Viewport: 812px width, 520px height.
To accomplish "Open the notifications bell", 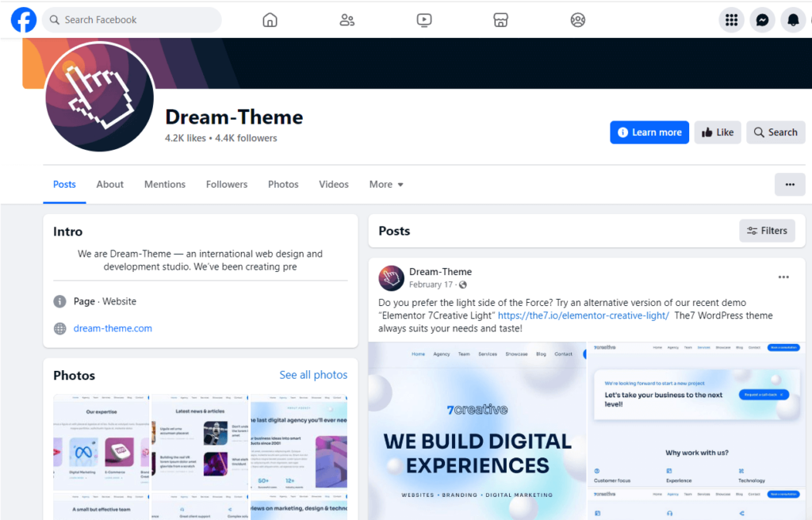I will [x=793, y=20].
